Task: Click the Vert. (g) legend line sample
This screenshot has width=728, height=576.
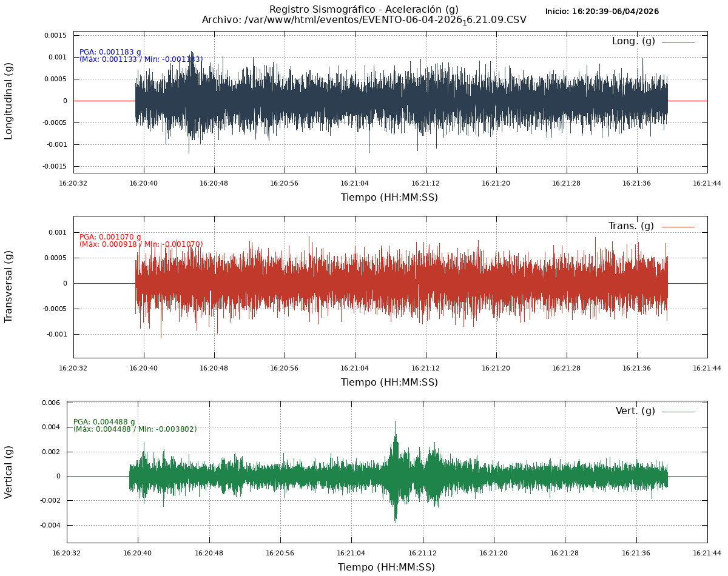Action: click(x=678, y=412)
